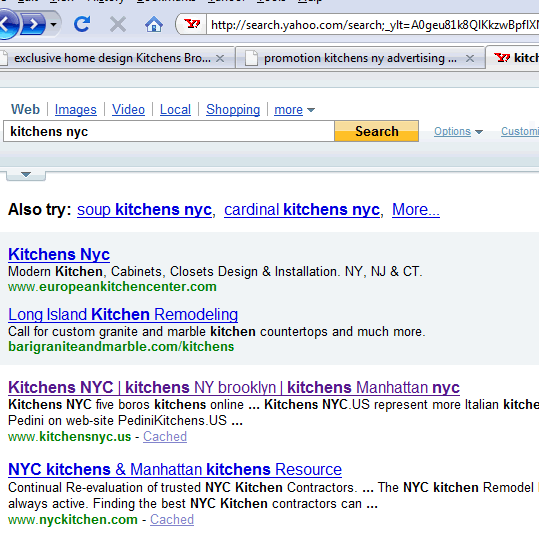Open Kitchens NYC brooklyn Manhattan result
The height and width of the screenshot is (536, 539).
234,387
